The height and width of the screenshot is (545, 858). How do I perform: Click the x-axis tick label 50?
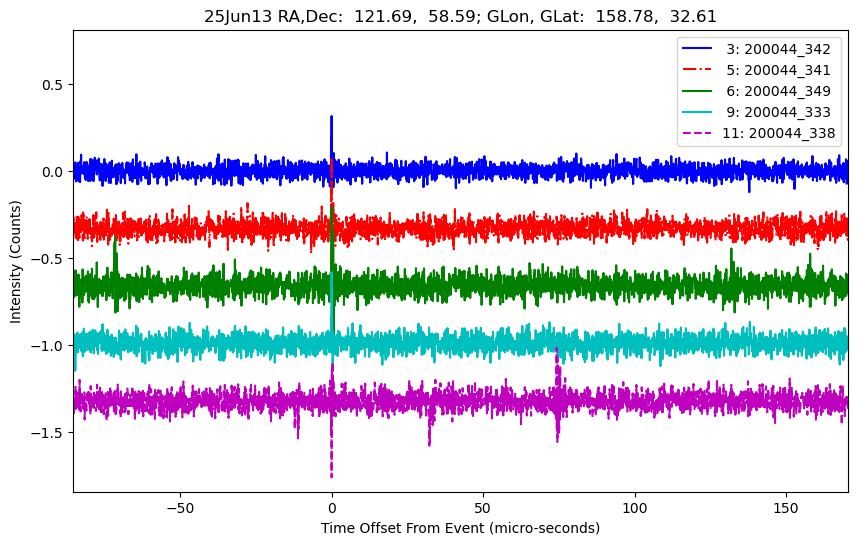(x=483, y=508)
